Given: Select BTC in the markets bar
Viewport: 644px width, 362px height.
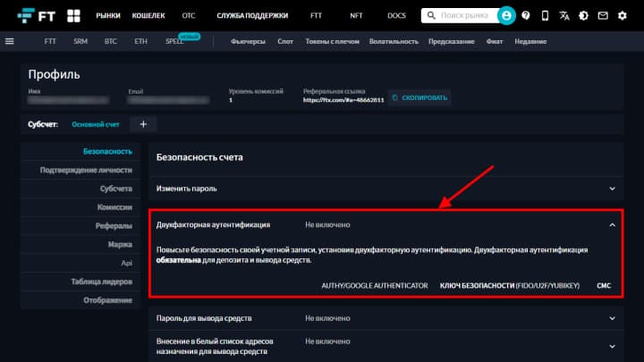Looking at the screenshot, I should coord(111,41).
